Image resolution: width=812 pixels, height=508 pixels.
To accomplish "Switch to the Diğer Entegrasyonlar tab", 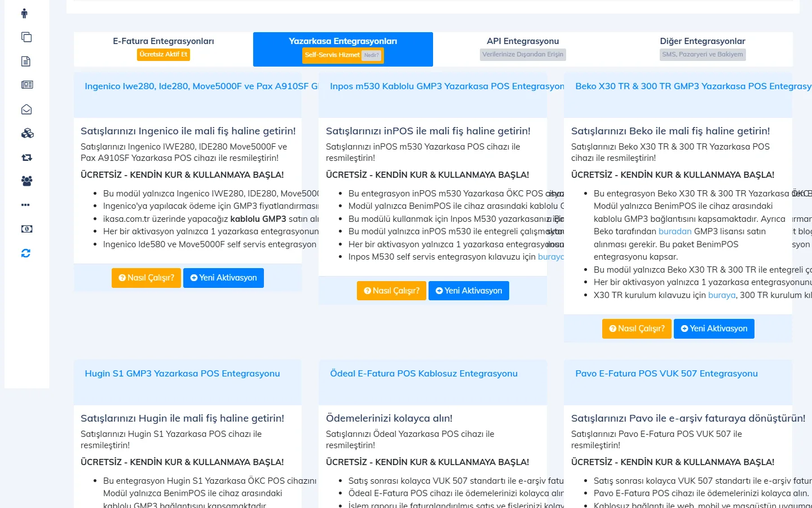I will 703,49.
